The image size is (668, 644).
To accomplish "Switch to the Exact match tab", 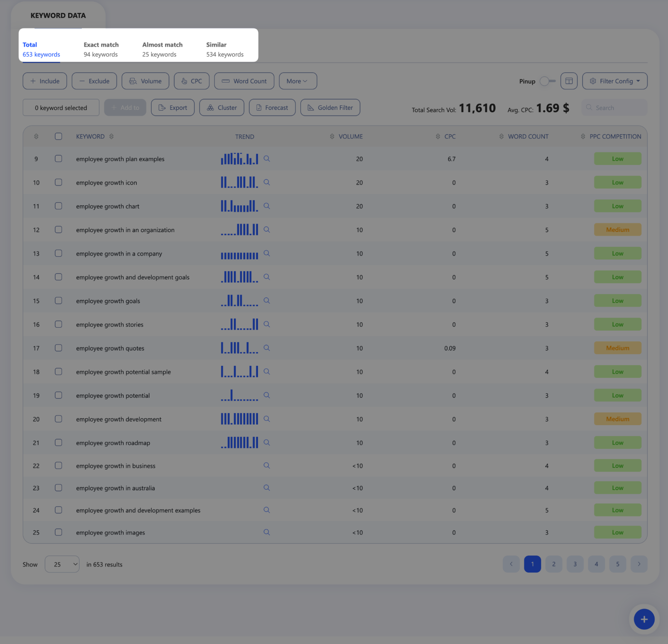I will tap(101, 49).
